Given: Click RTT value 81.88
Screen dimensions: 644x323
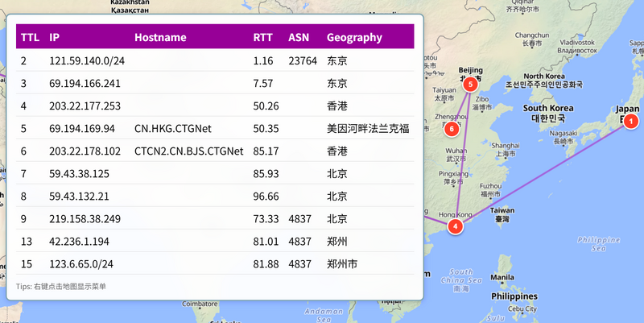Looking at the screenshot, I should [x=266, y=264].
